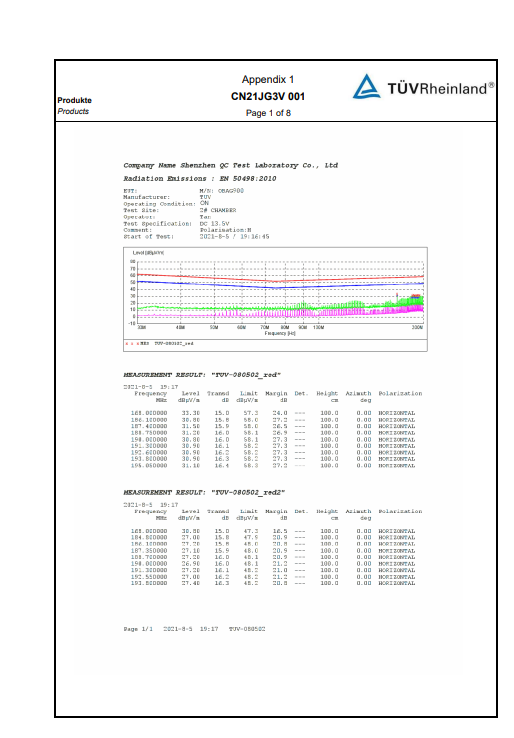Image resolution: width=514 pixels, height=738 pixels.
Task: Click the heading MEASUREMENT RESULT "TUV-080502_red"
Action: [x=202, y=375]
